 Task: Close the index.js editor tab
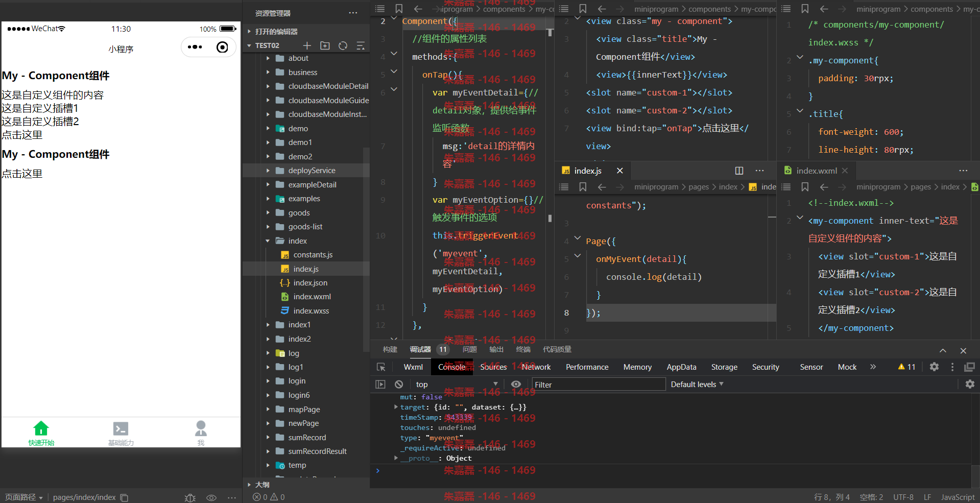tap(619, 171)
